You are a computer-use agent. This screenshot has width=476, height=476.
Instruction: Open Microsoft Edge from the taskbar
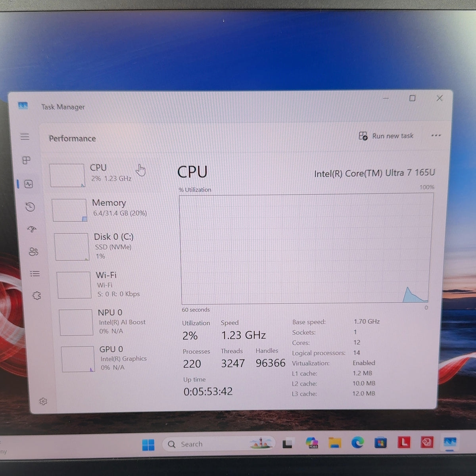357,442
